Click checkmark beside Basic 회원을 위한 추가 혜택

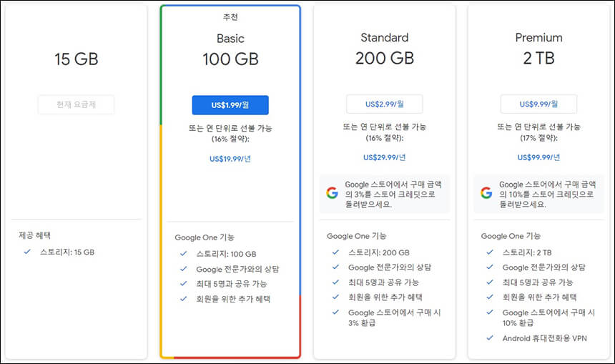(183, 298)
